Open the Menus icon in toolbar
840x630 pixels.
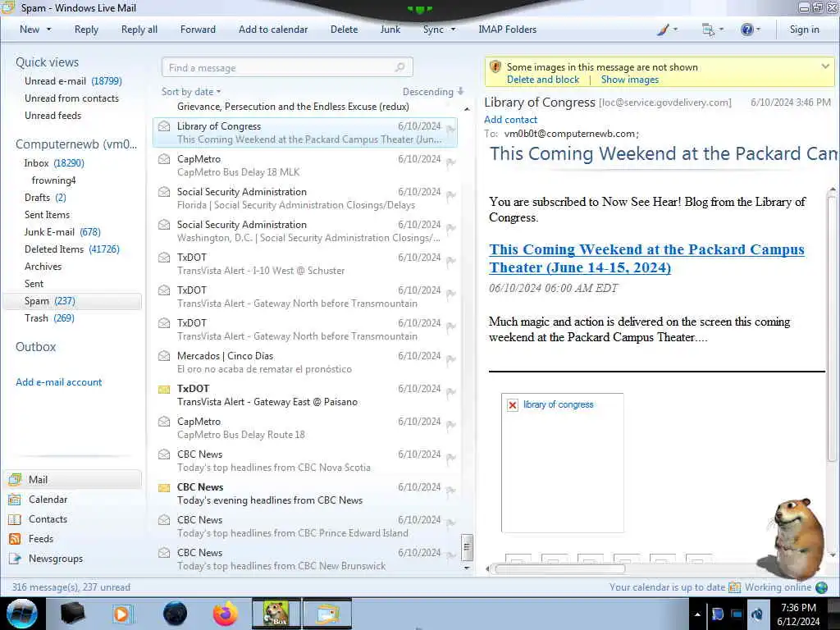pos(708,30)
